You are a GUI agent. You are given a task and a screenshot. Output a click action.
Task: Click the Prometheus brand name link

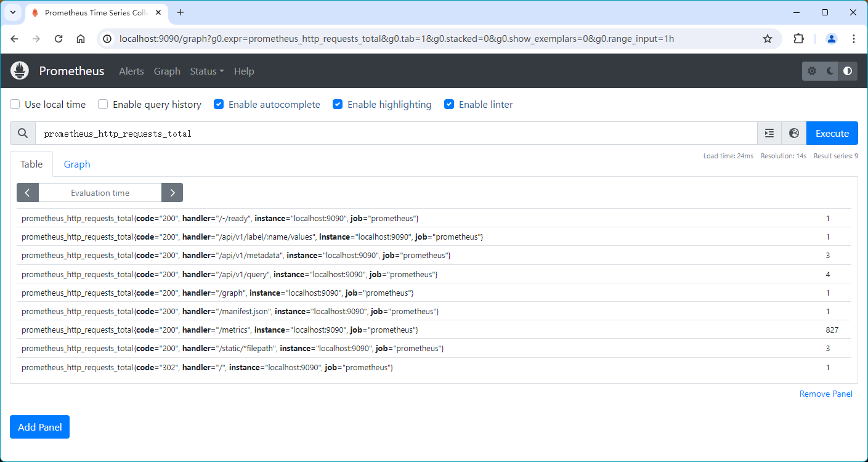tap(71, 71)
